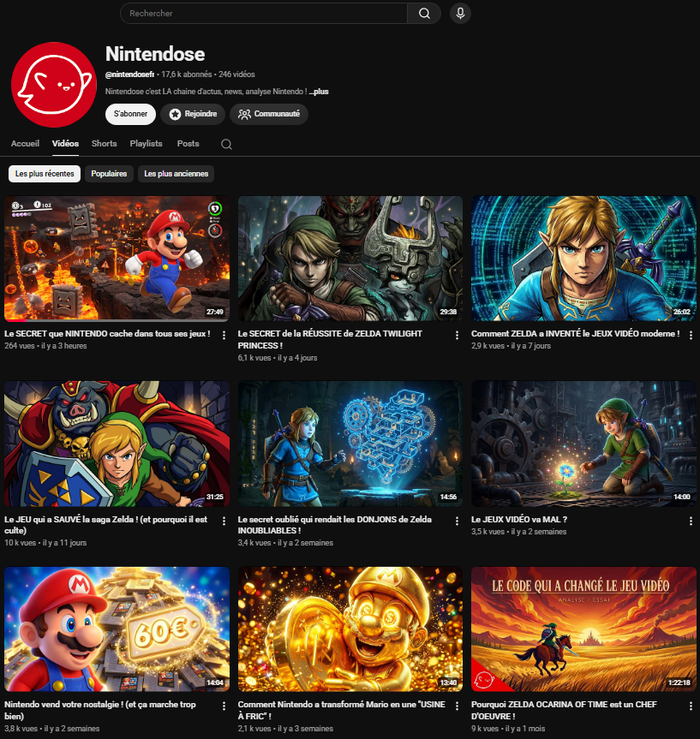Search within channel using tab magnifier icon
Image resolution: width=700 pixels, height=739 pixels.
click(226, 144)
